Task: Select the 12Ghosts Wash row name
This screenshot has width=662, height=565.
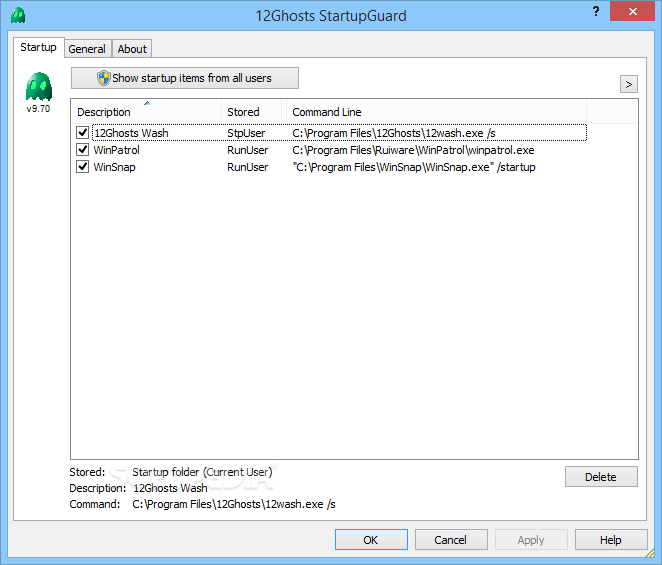Action: coord(131,133)
